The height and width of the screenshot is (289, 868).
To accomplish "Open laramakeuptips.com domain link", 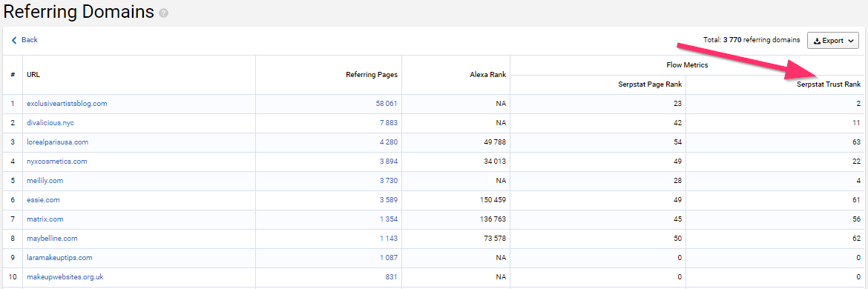I will pyautogui.click(x=60, y=257).
